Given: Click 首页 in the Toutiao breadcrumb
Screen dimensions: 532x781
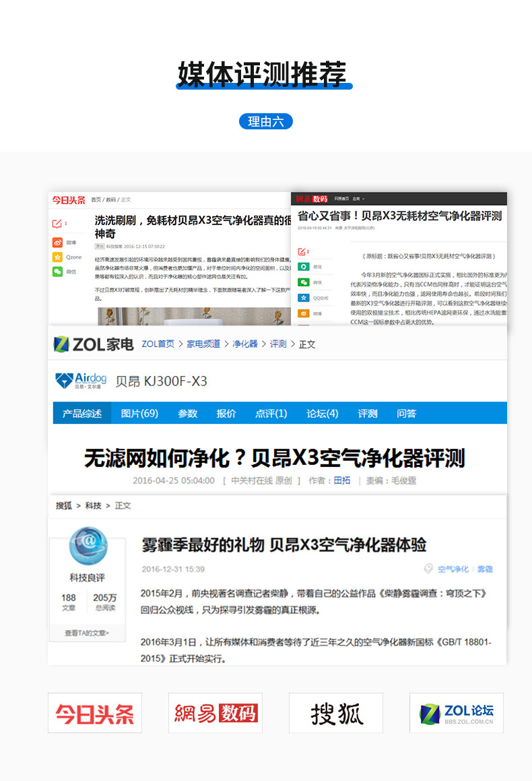Looking at the screenshot, I should 96,199.
